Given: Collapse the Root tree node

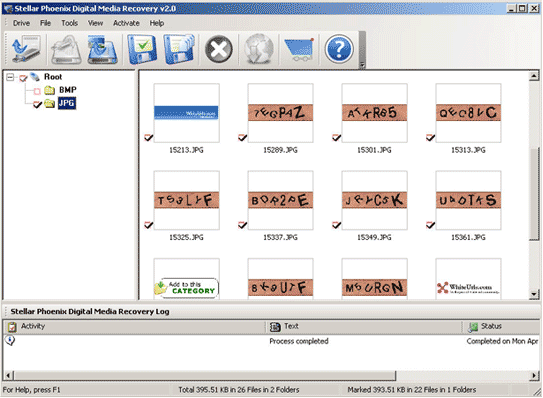Looking at the screenshot, I should click(x=10, y=77).
